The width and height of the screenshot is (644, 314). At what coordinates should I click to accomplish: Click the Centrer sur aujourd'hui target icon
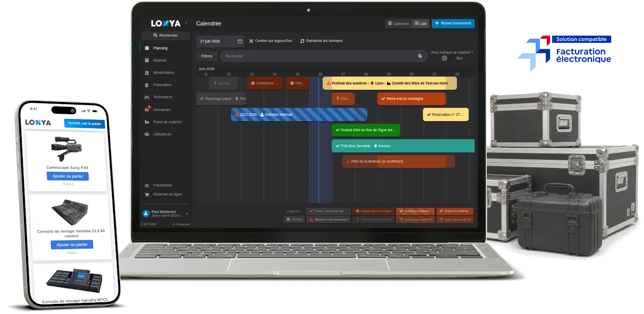(251, 41)
